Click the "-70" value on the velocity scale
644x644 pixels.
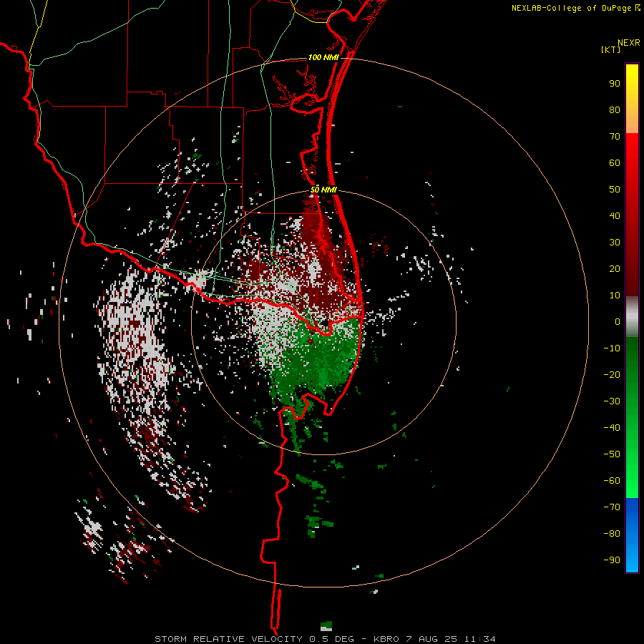point(612,507)
